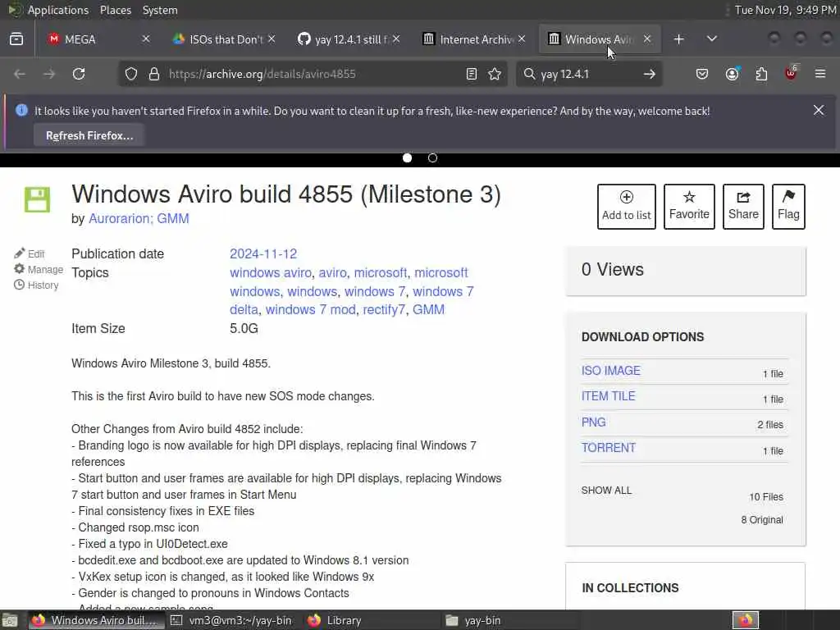Open the 'windows 7 mod' topic link
Viewport: 840px width, 630px height.
click(311, 309)
